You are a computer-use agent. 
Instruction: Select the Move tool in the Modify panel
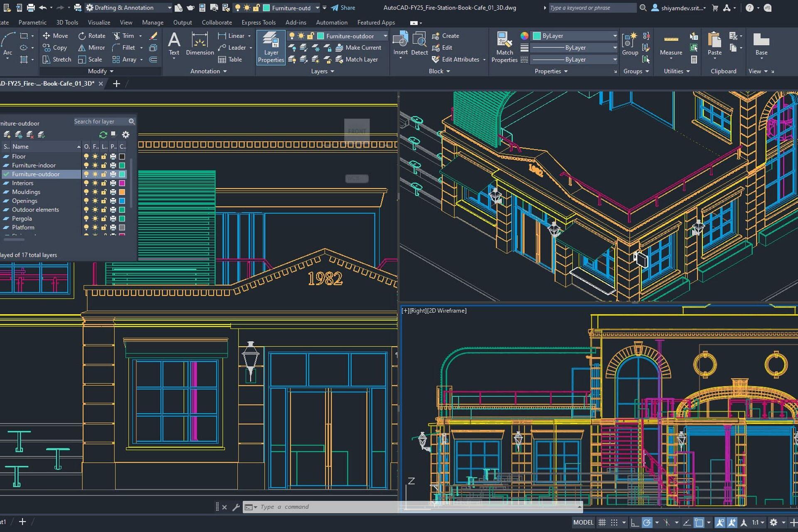[x=56, y=36]
